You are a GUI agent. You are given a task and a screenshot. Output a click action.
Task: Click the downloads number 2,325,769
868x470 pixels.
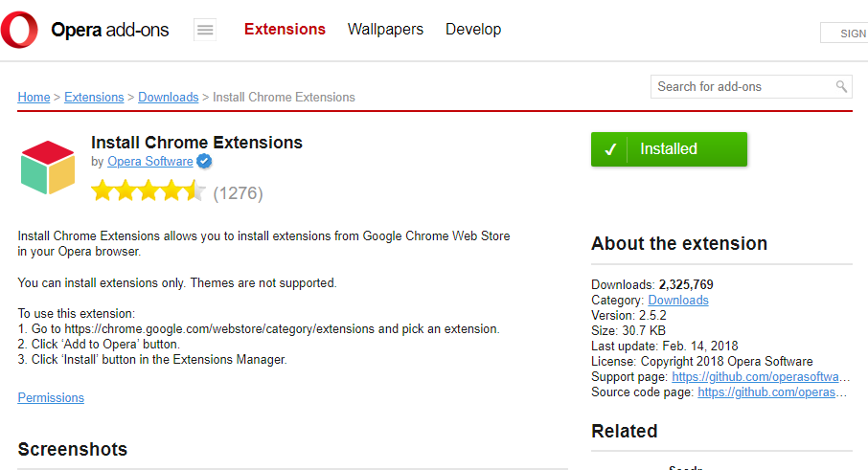[x=686, y=284]
